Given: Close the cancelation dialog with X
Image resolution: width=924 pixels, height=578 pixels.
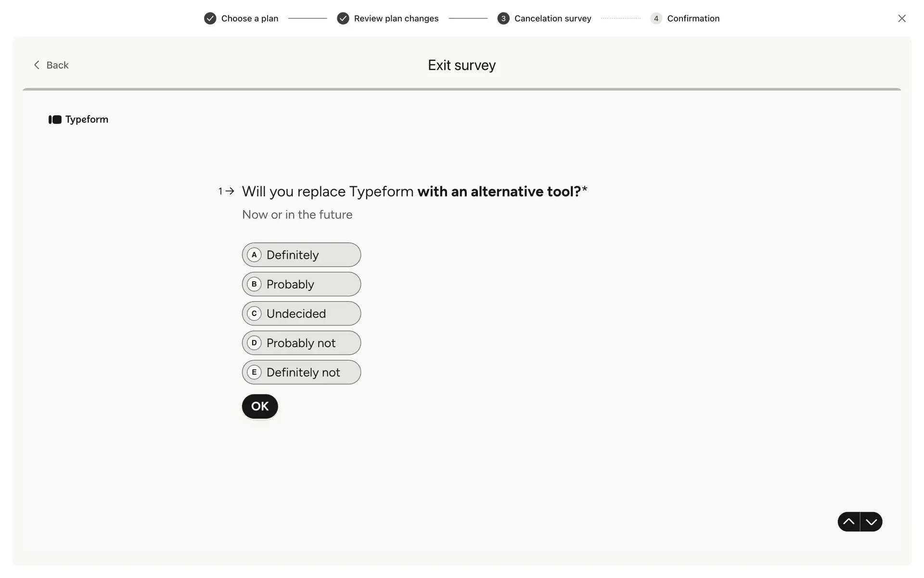Looking at the screenshot, I should [x=901, y=18].
